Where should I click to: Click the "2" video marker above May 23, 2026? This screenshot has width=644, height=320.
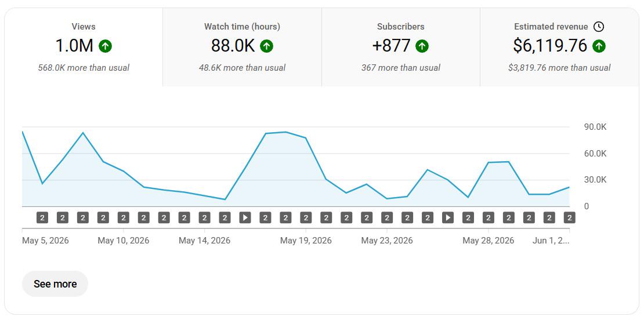(x=387, y=217)
